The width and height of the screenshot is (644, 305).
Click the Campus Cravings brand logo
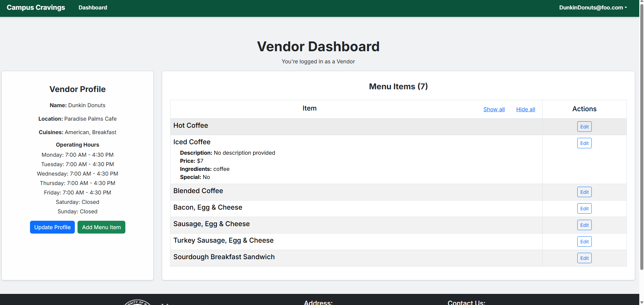tap(36, 7)
